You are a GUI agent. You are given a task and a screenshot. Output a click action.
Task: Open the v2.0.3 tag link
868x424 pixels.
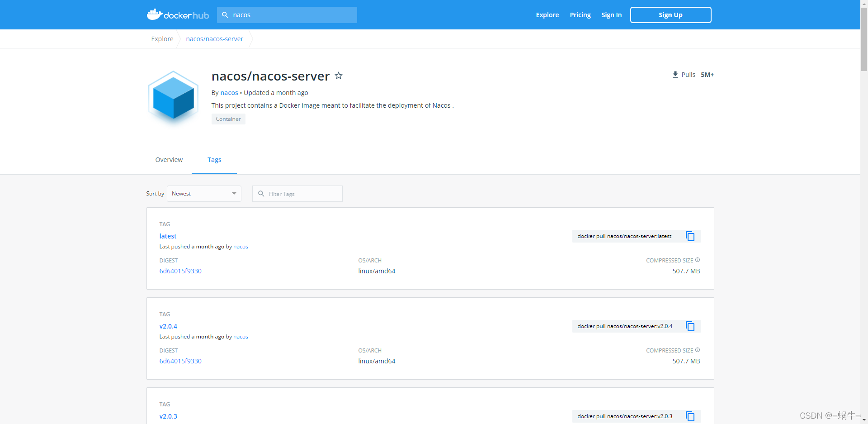168,416
